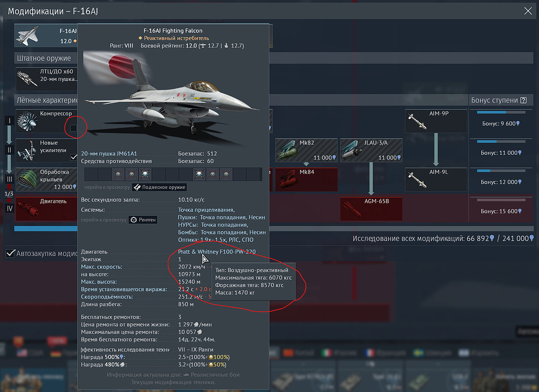Select the locked Двигатель engine modification

coord(27,209)
